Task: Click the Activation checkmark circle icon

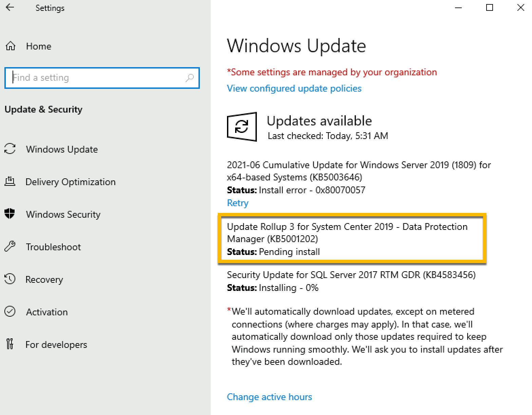Action: [10, 311]
